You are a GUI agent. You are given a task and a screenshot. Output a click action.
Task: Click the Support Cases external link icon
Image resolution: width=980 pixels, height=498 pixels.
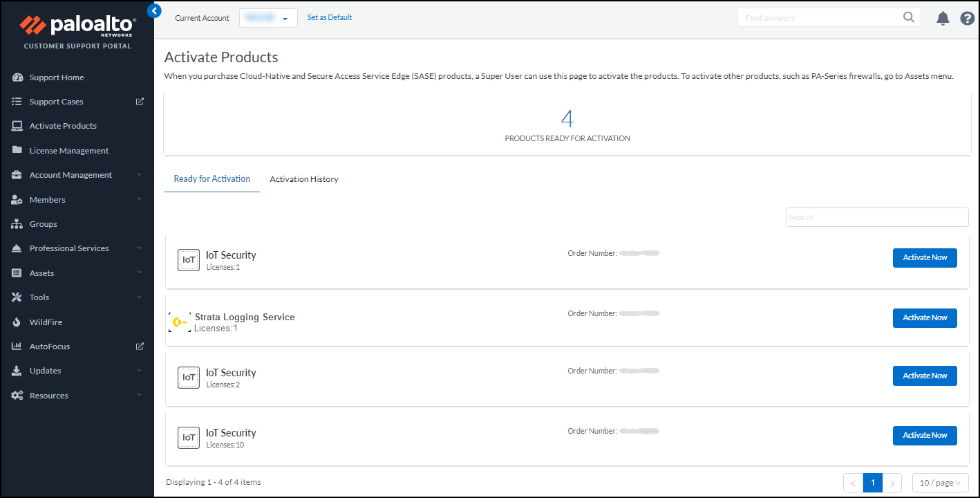140,102
